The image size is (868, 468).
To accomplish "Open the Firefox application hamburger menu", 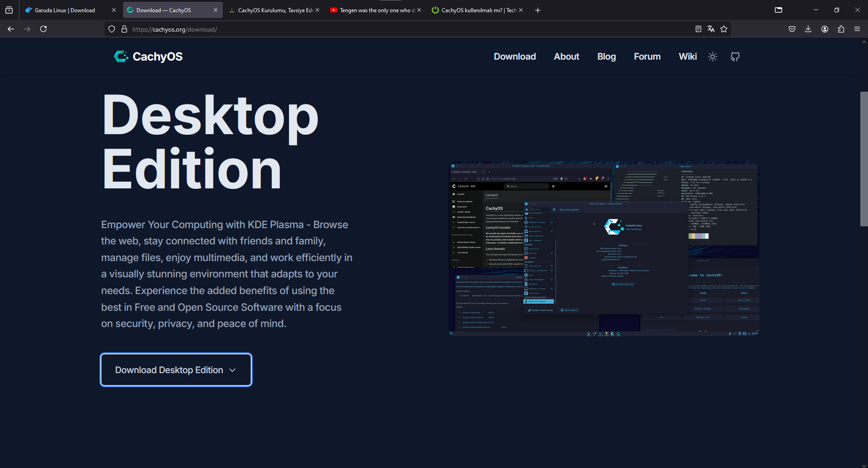I will (x=857, y=29).
